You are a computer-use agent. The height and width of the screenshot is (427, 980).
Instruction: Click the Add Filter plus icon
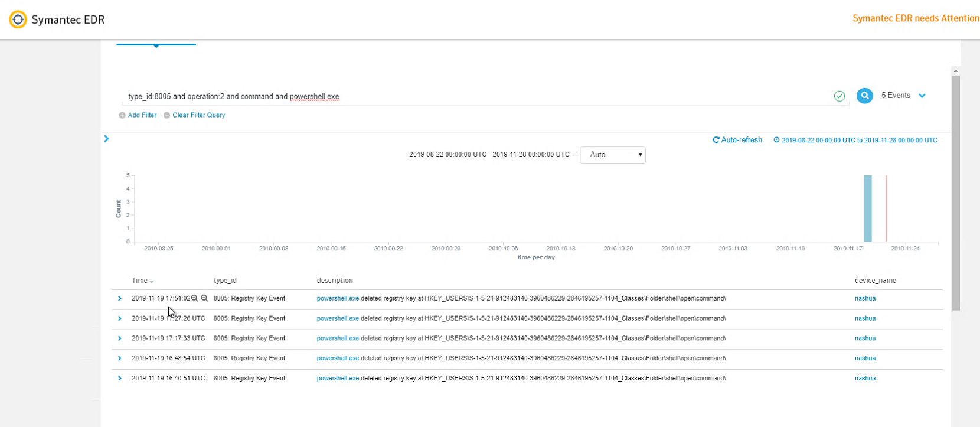(x=122, y=115)
